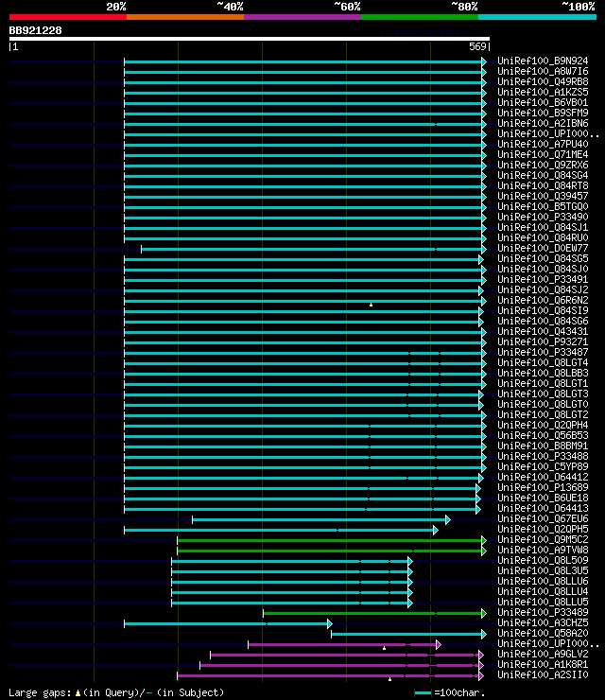Select the UniRef100_B8BM91 label

tap(543, 446)
